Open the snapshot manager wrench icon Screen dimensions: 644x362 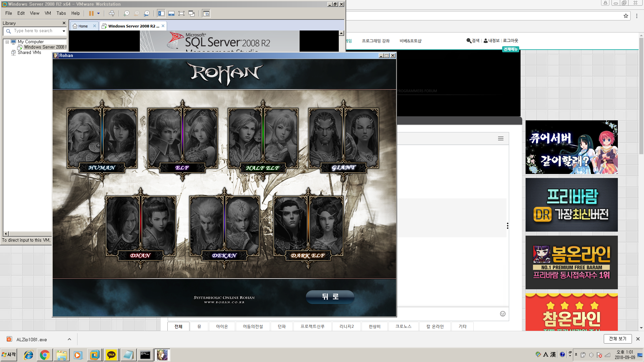[x=147, y=13]
